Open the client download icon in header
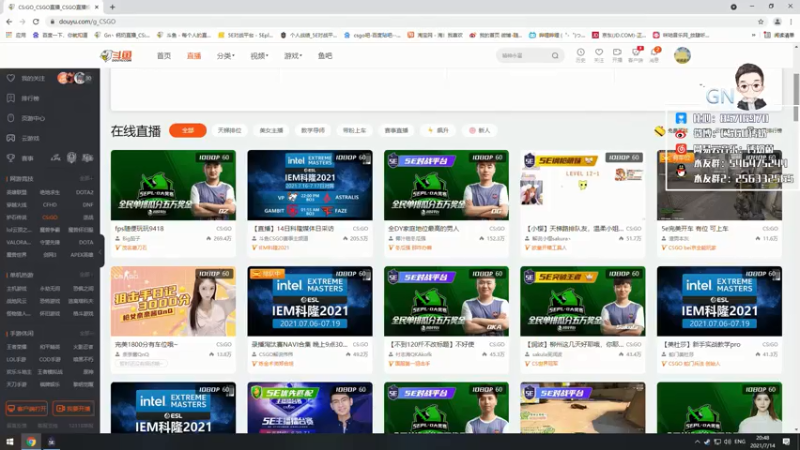Screen dimensions: 800x450 [636, 53]
